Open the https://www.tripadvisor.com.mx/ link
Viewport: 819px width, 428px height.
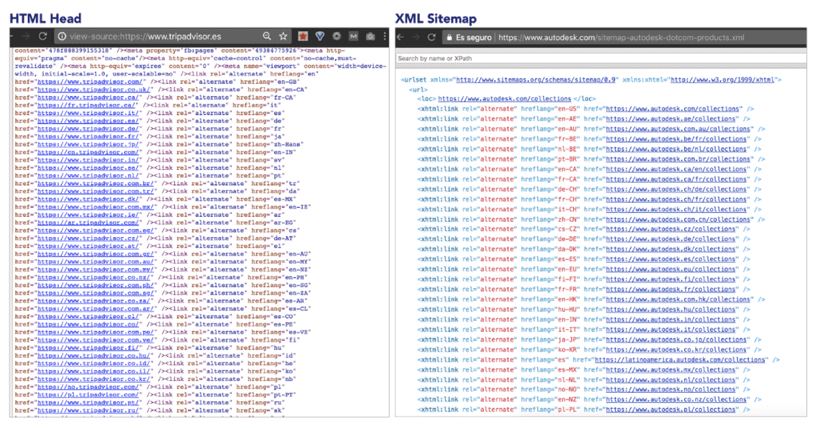pyautogui.click(x=96, y=207)
